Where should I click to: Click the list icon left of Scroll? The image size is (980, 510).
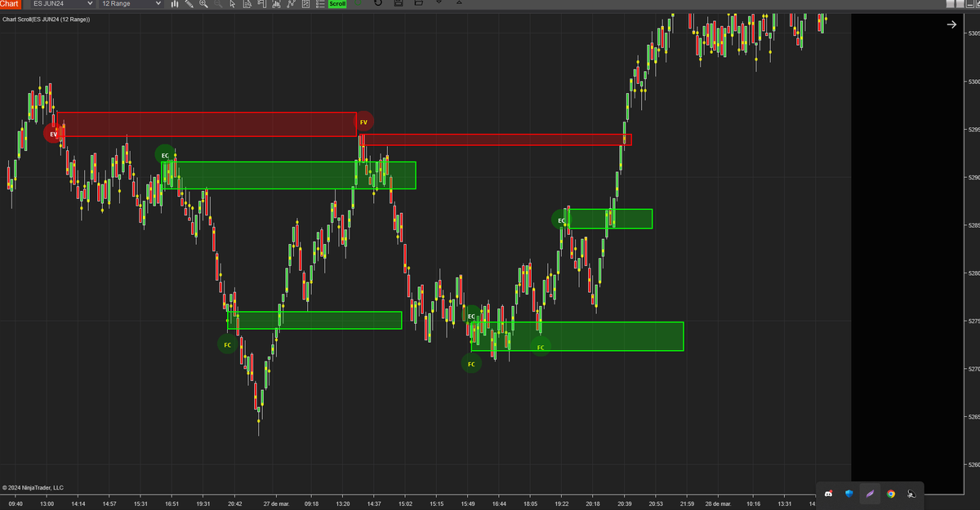[319, 4]
